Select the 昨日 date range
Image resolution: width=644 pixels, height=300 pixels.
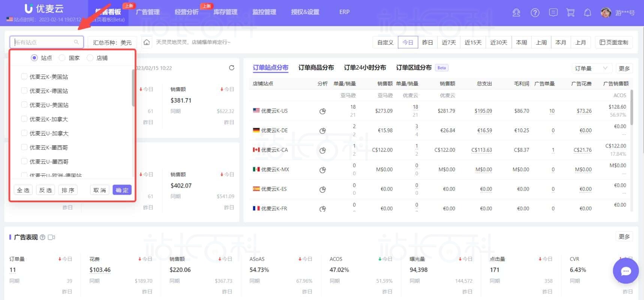[x=427, y=42]
